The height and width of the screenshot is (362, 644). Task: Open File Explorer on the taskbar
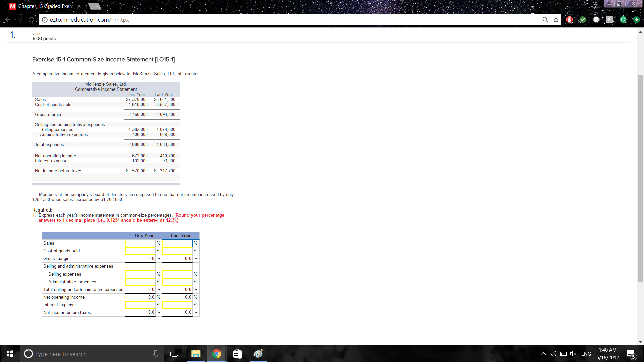point(196,354)
